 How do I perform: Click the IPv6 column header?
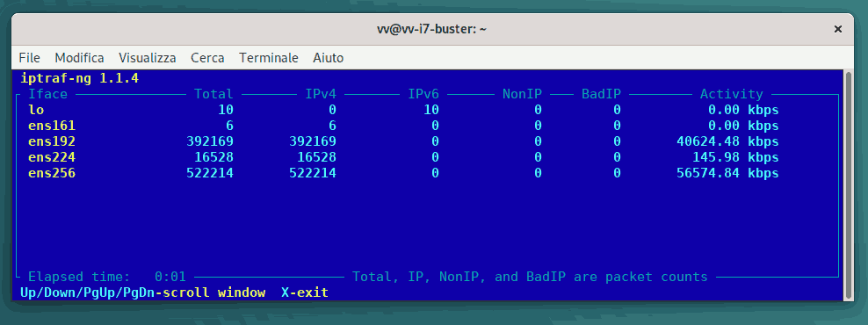click(423, 94)
